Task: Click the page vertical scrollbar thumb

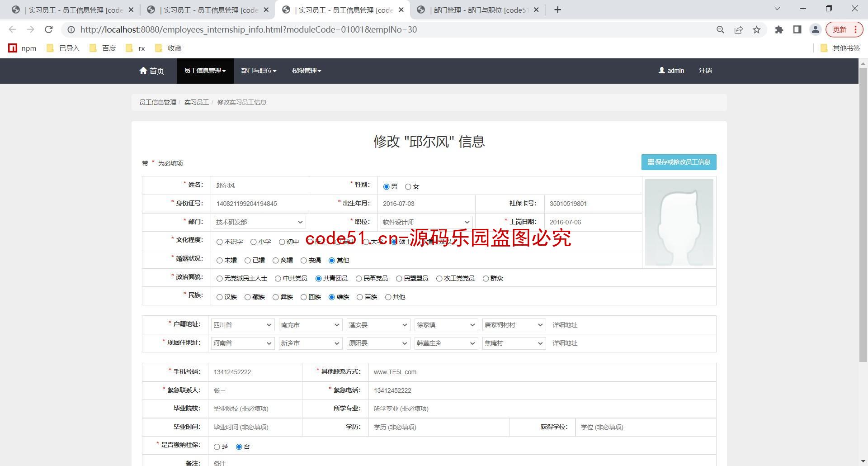Action: 863,214
